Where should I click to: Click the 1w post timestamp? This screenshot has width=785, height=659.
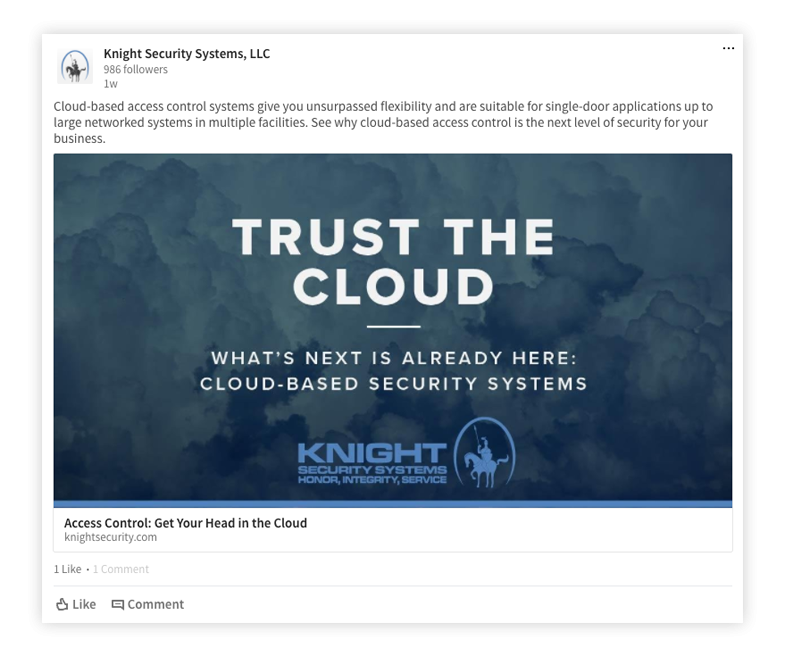(111, 84)
